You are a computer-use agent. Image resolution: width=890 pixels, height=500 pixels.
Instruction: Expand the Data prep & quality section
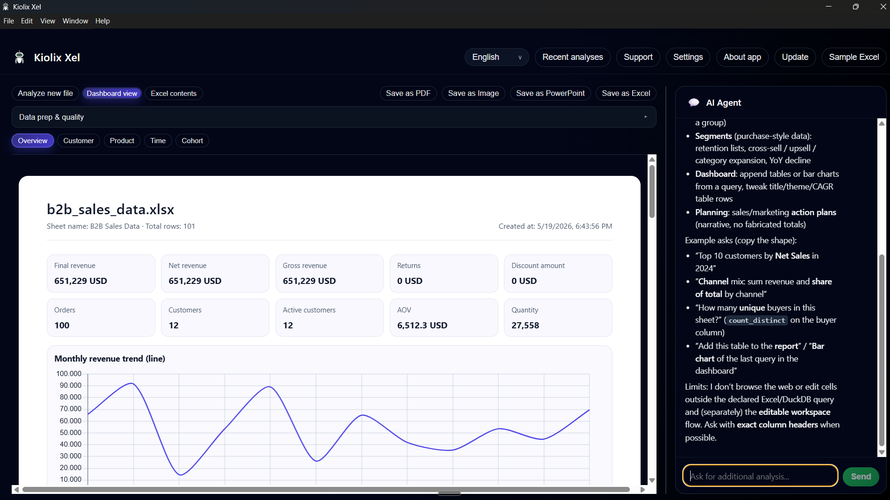click(x=334, y=117)
